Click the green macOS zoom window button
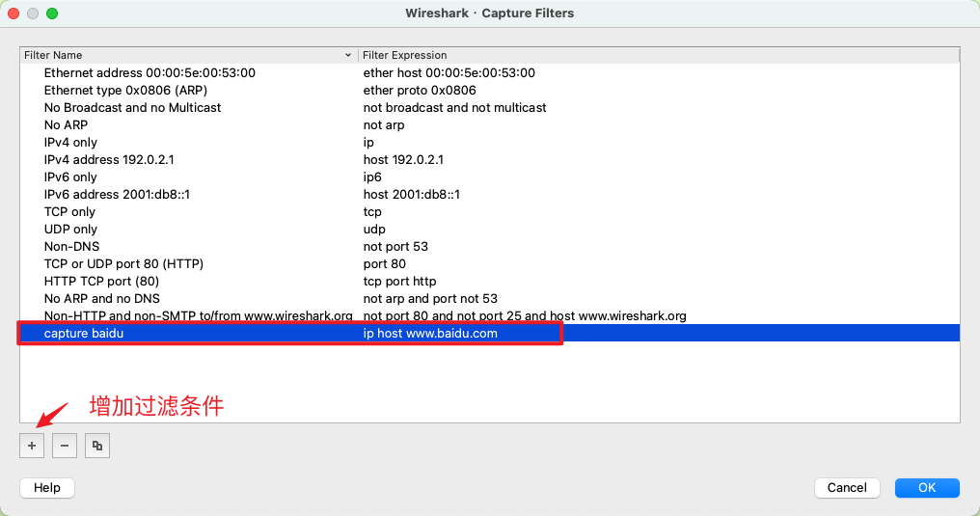The width and height of the screenshot is (980, 516). tap(52, 14)
